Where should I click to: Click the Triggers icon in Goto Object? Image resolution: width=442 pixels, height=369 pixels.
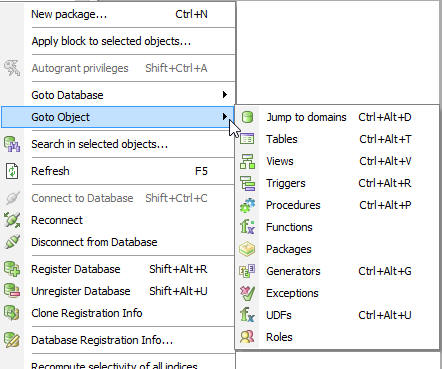pos(247,183)
